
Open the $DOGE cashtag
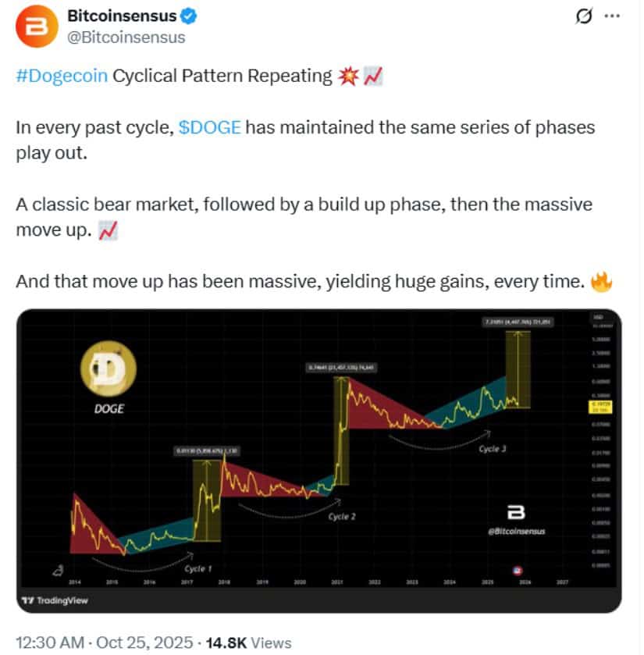208,127
